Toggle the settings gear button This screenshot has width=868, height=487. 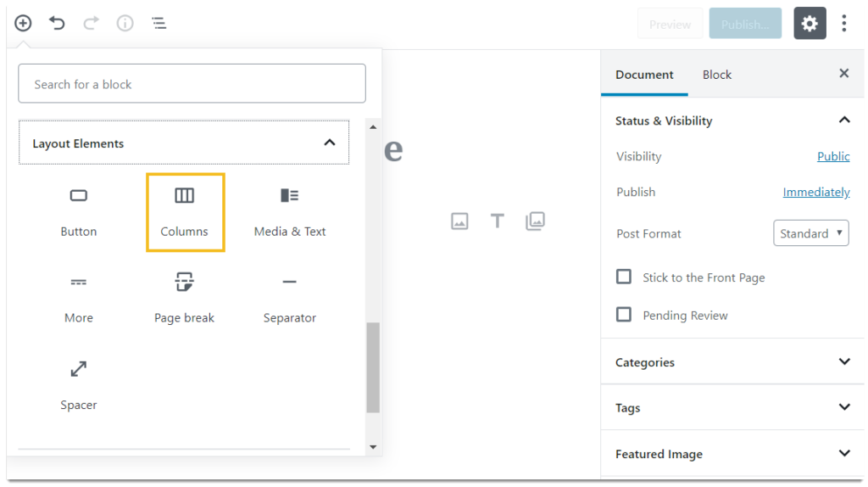(810, 24)
